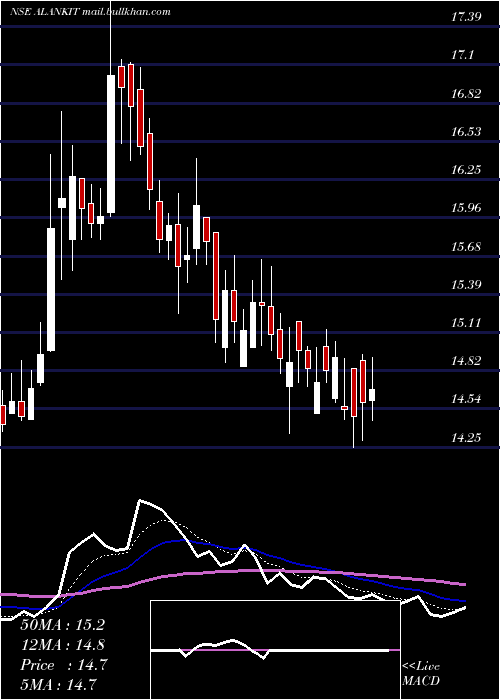The image size is (500, 700).
Task: Click the MACD inset panel
Action: coord(275,650)
